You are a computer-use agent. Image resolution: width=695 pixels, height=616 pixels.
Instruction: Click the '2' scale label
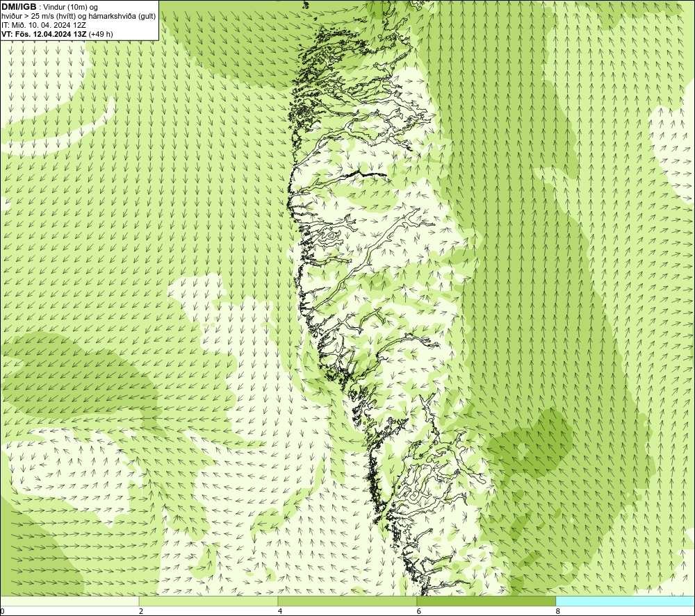pos(141,612)
